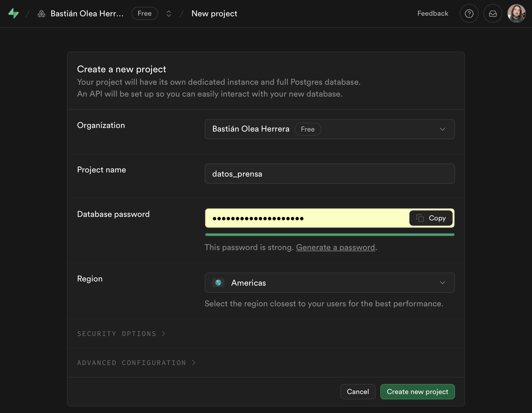Click the copy icon in password field
Viewport: 532px width, 413px height.
coord(420,218)
